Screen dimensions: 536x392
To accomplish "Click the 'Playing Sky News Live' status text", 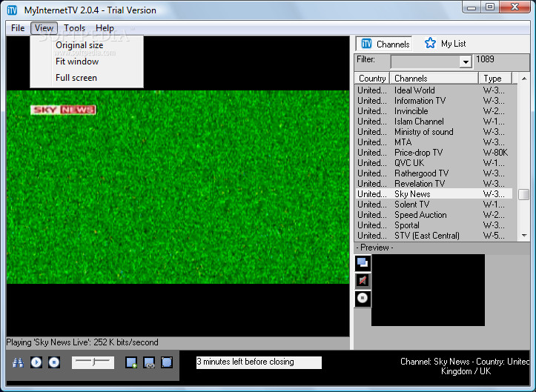I will [x=82, y=342].
